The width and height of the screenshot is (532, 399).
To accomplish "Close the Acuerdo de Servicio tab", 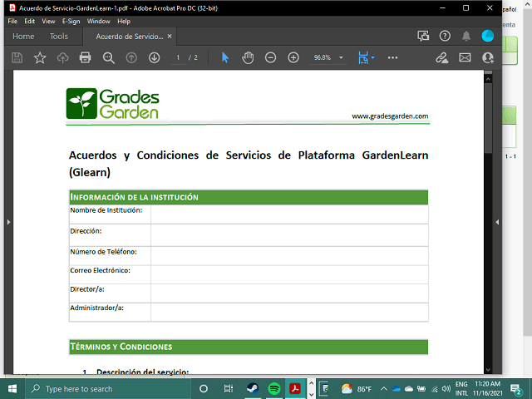I will (170, 36).
